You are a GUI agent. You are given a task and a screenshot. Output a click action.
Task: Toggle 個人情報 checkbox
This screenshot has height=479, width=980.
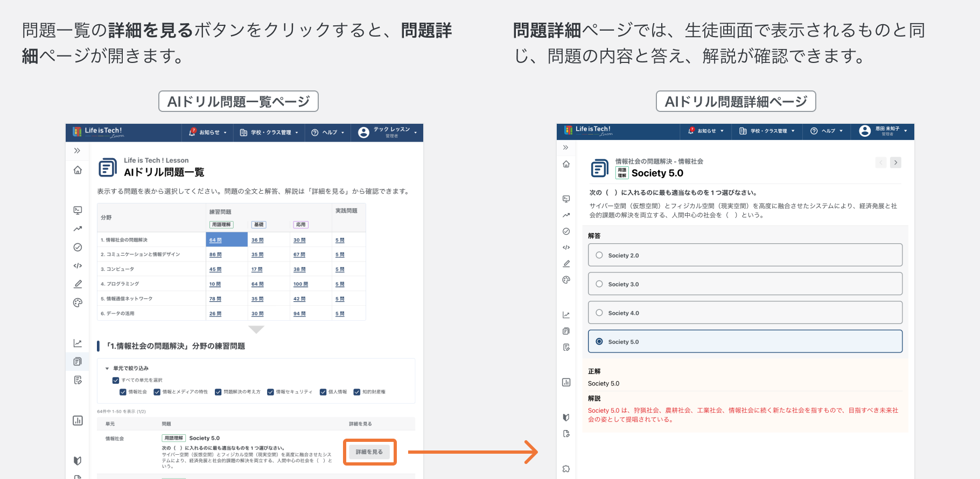tap(323, 392)
